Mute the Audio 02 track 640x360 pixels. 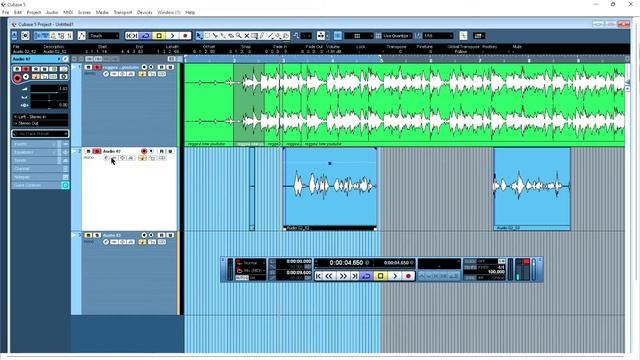[x=88, y=151]
